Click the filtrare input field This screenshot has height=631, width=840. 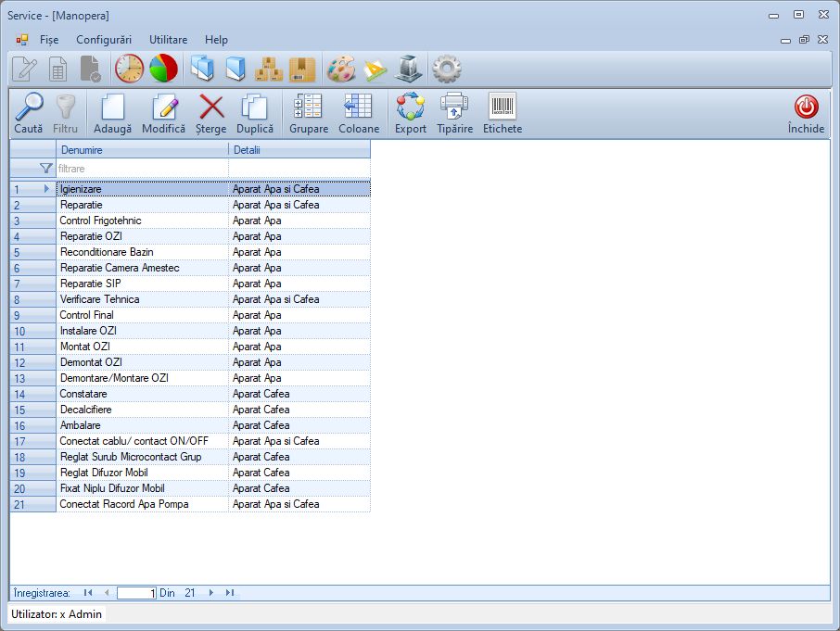(139, 169)
